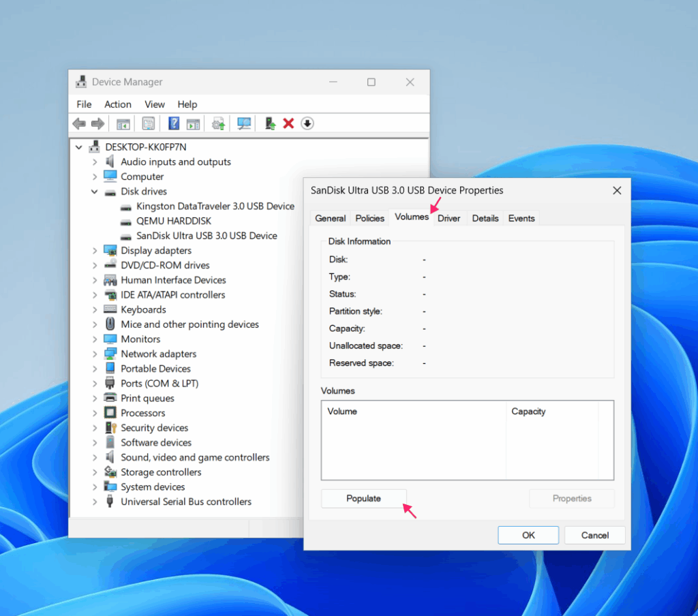Expand Sound, video and game controllers

coord(94,457)
